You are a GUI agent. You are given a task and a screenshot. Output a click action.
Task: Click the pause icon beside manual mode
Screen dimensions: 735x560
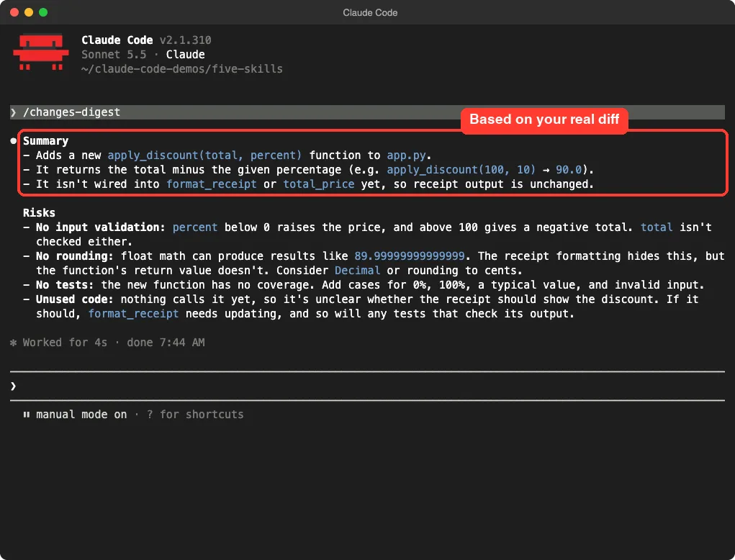click(x=27, y=415)
